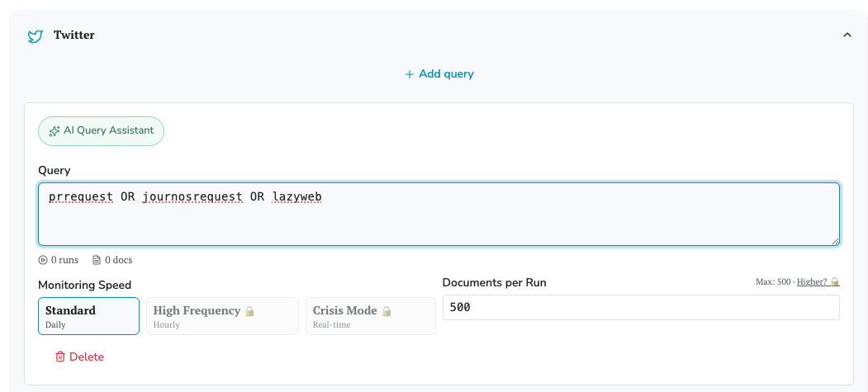Choose High Frequency hourly monitoring
Image resolution: width=868 pixels, height=392 pixels.
(x=222, y=316)
